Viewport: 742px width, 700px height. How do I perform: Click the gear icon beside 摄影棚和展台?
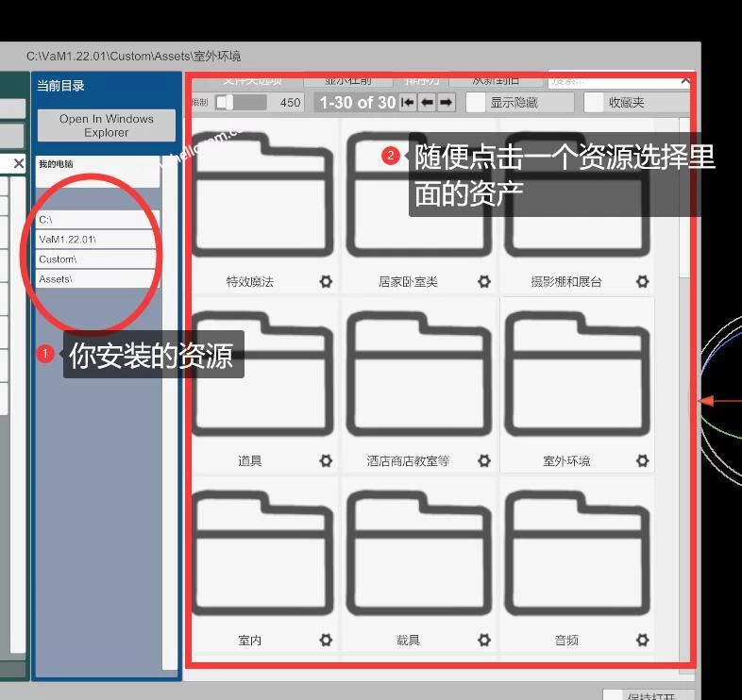(x=642, y=282)
